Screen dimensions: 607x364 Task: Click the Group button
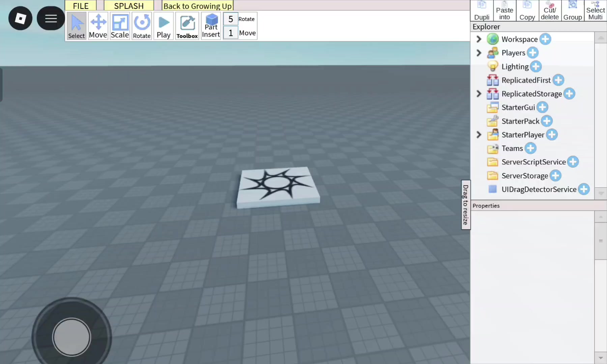click(x=573, y=11)
